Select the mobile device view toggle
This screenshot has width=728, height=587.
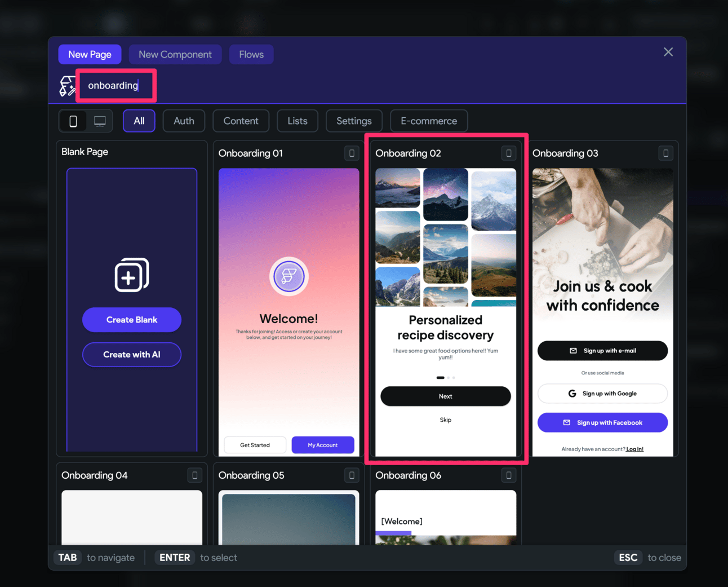click(x=73, y=121)
